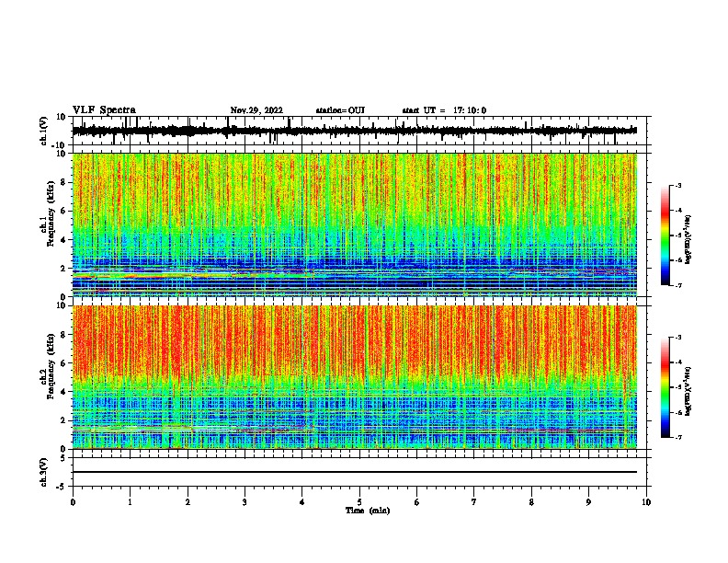Select the "start UT = 17:10:0" text
Viewport: 728px width, 563px height.
444,110
